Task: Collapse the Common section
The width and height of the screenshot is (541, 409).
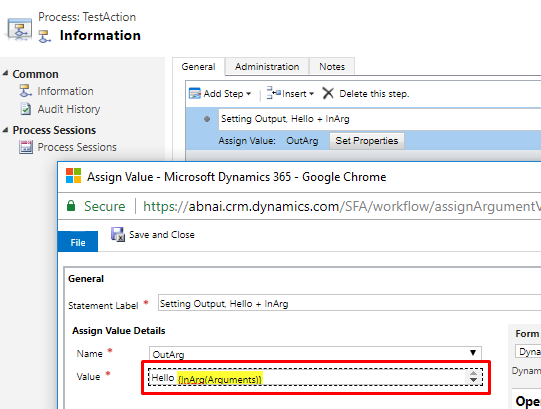Action: pos(5,74)
